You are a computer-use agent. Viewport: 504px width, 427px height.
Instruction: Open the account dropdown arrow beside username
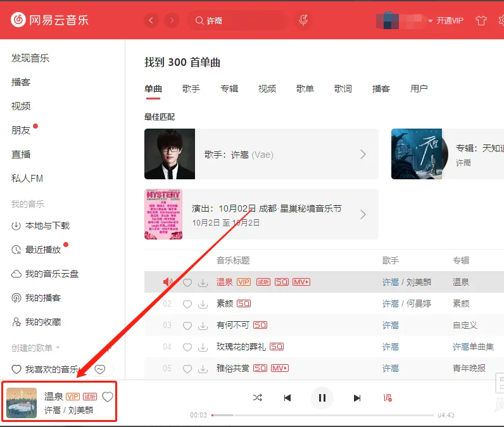point(430,21)
